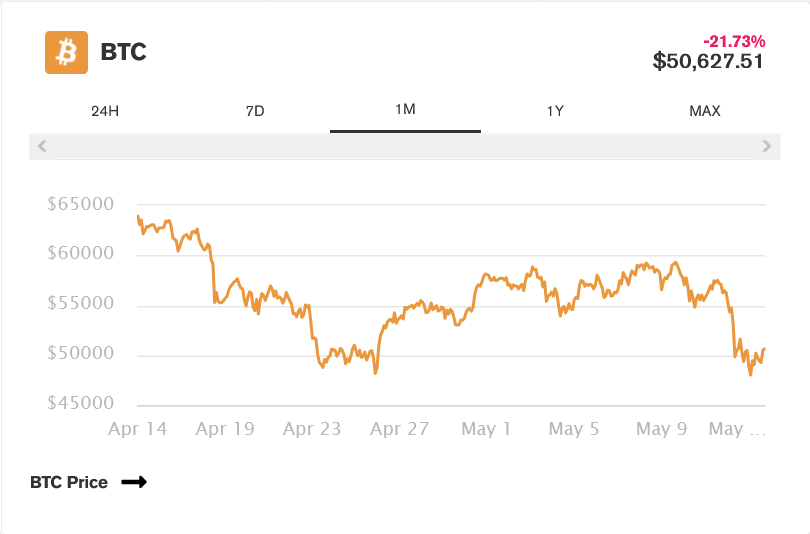
Task: Open the BTC Price link
Action: coord(69,482)
